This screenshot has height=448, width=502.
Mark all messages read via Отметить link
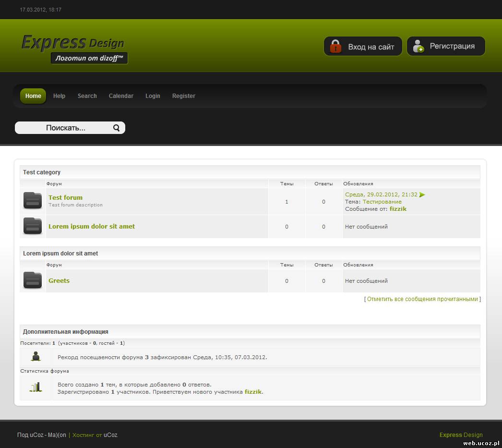click(x=422, y=299)
